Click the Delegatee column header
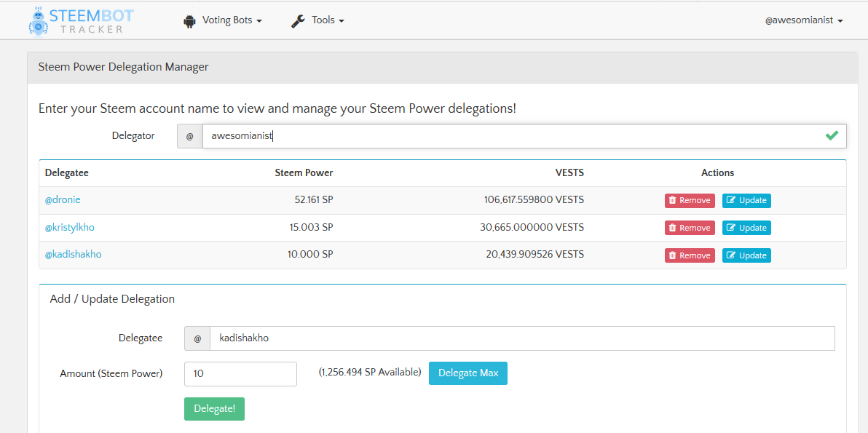This screenshot has height=433, width=868. coord(66,172)
